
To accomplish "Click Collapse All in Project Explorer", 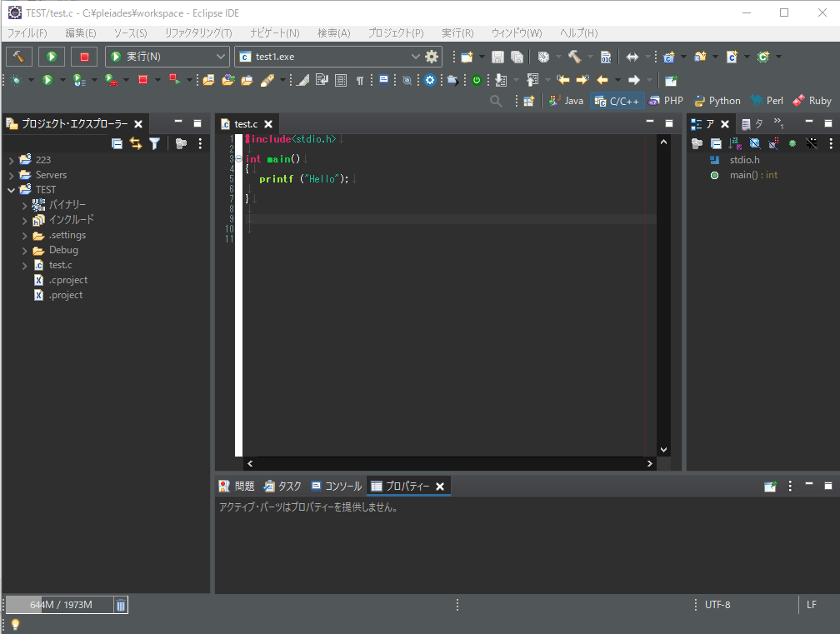I will tap(117, 143).
